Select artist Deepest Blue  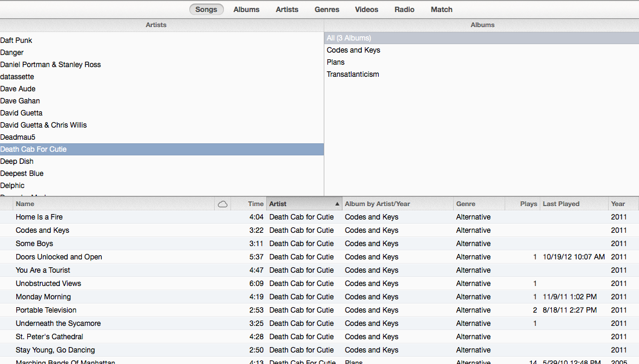click(x=162, y=174)
